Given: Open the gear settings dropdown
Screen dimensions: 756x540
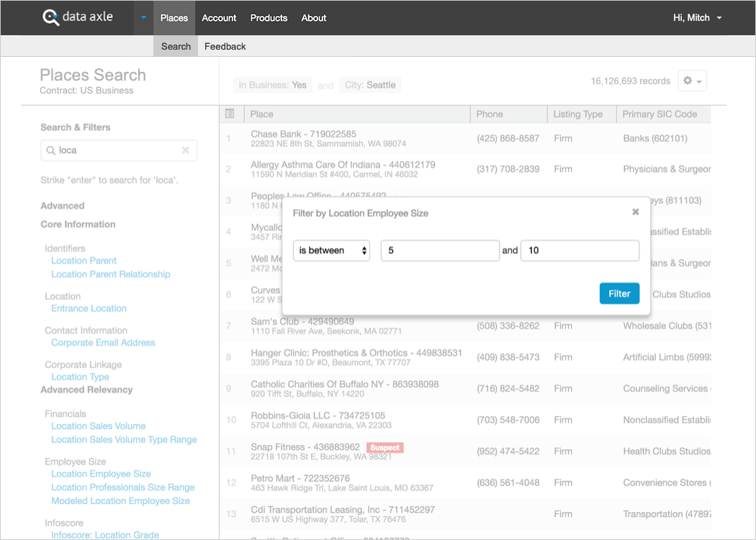Looking at the screenshot, I should (x=692, y=81).
